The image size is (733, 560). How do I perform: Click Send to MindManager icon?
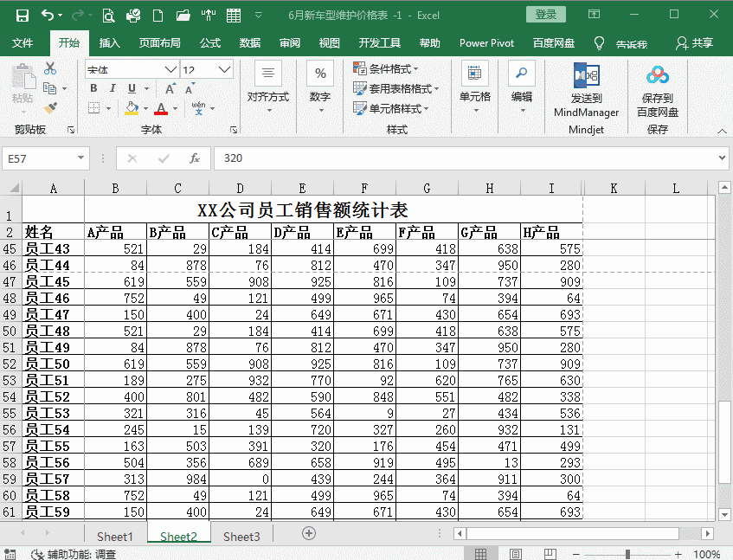586,75
